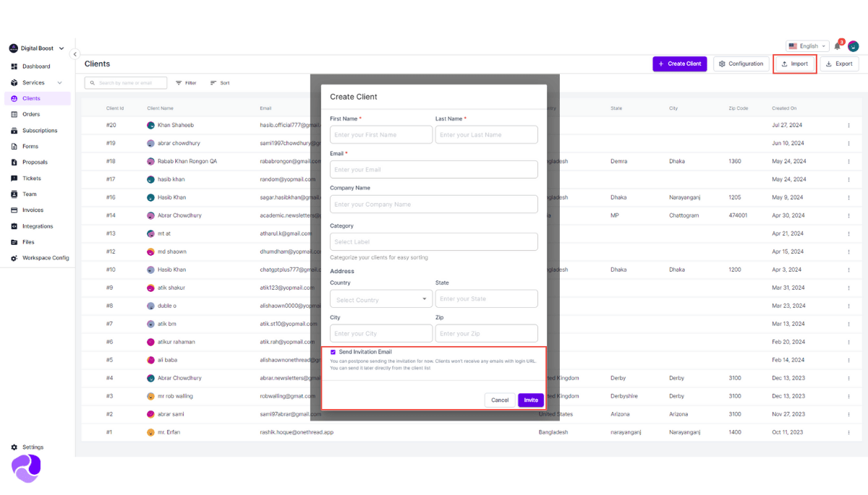
Task: Cancel the Create Client dialog
Action: point(500,400)
